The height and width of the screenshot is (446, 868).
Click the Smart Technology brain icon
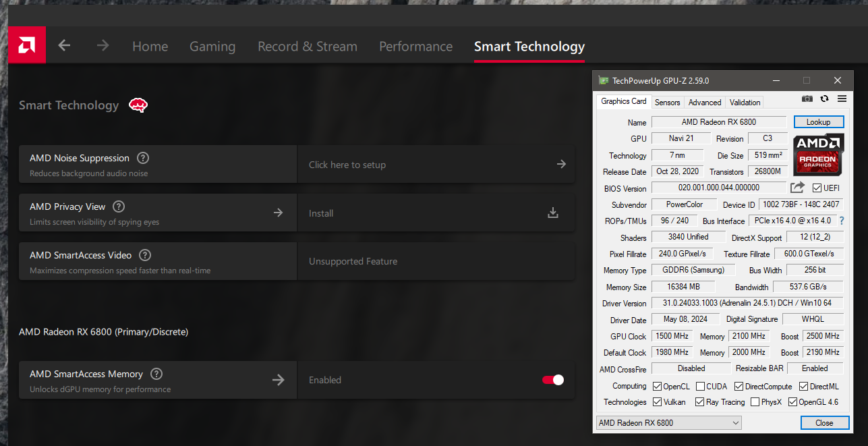pyautogui.click(x=138, y=105)
